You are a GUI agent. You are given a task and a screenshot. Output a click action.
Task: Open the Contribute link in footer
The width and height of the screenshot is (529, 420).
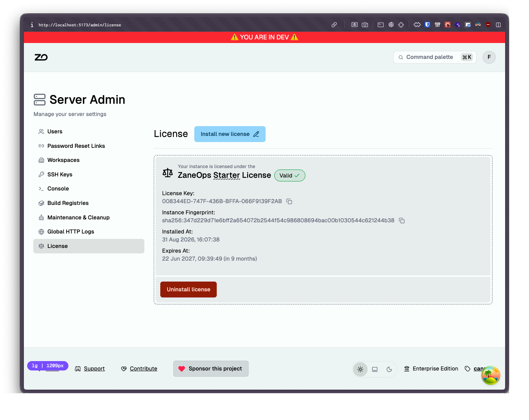pos(143,369)
